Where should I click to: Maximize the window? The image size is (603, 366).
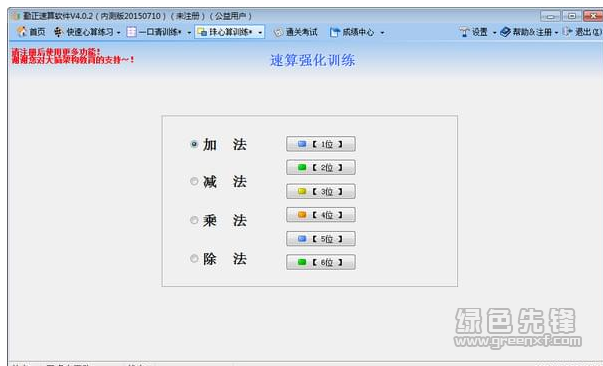click(572, 16)
